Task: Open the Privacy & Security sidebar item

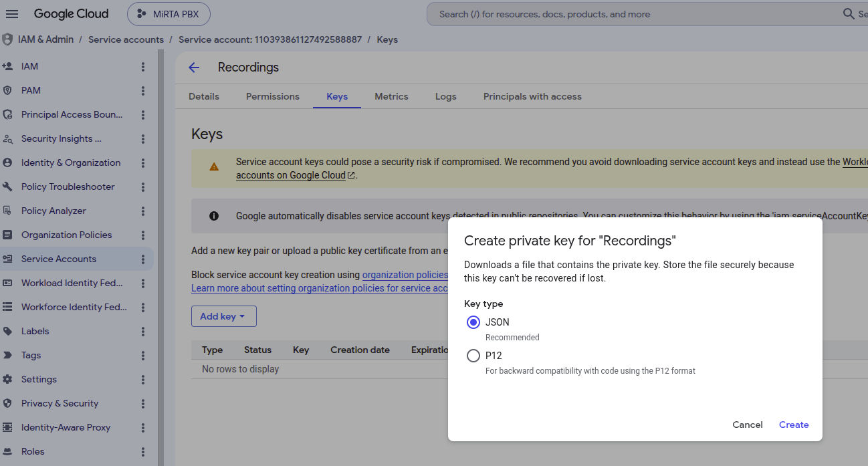Action: (60, 403)
